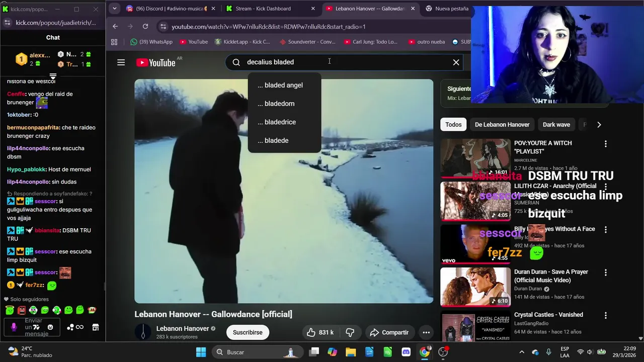The height and width of the screenshot is (362, 644).
Task: Reload the YouTube page
Action: (145, 26)
